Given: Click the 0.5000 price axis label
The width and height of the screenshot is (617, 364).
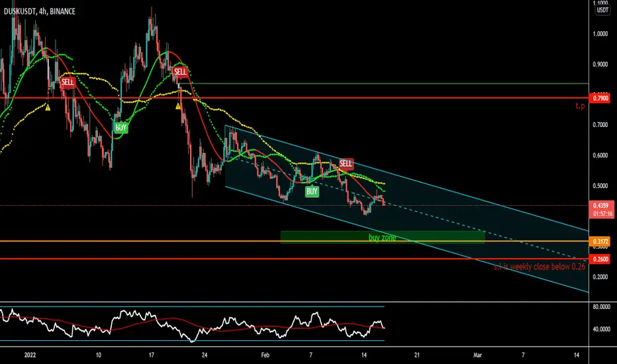Looking at the screenshot, I should [x=600, y=186].
